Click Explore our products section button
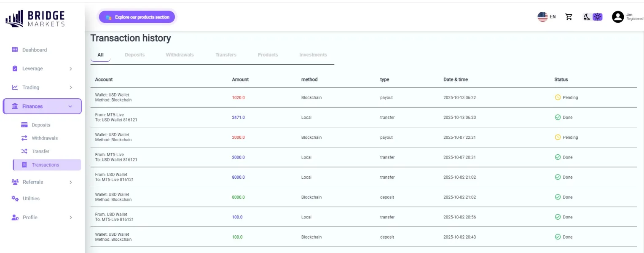The width and height of the screenshot is (644, 253). click(x=137, y=17)
